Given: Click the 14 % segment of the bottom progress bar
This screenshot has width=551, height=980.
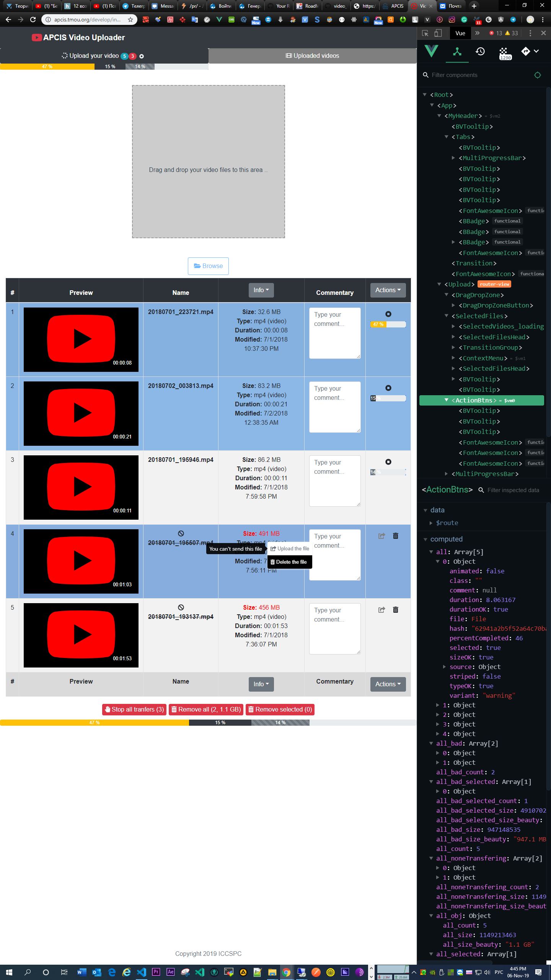Looking at the screenshot, I should point(280,723).
